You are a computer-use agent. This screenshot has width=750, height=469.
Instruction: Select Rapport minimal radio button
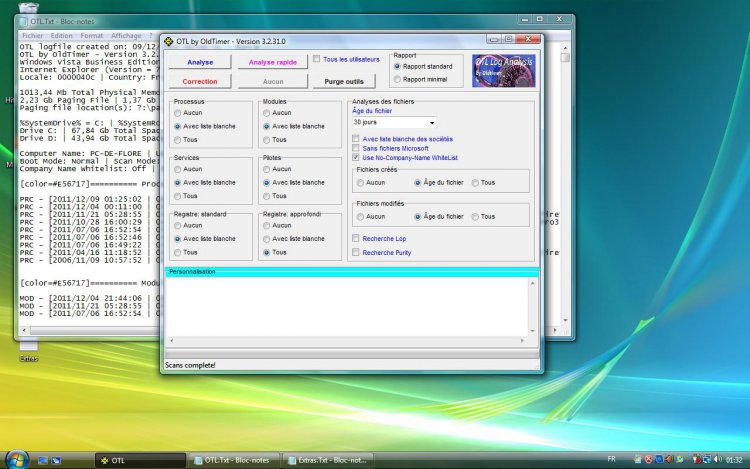(397, 79)
